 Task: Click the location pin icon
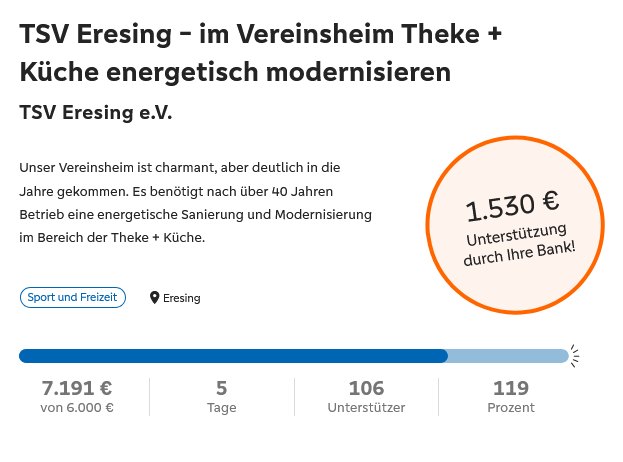155,298
